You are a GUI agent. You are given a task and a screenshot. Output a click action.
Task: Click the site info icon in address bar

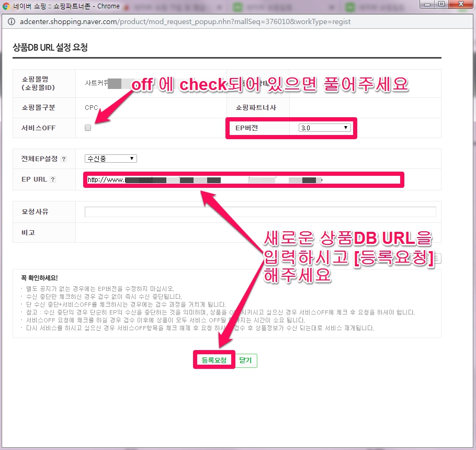pos(12,21)
